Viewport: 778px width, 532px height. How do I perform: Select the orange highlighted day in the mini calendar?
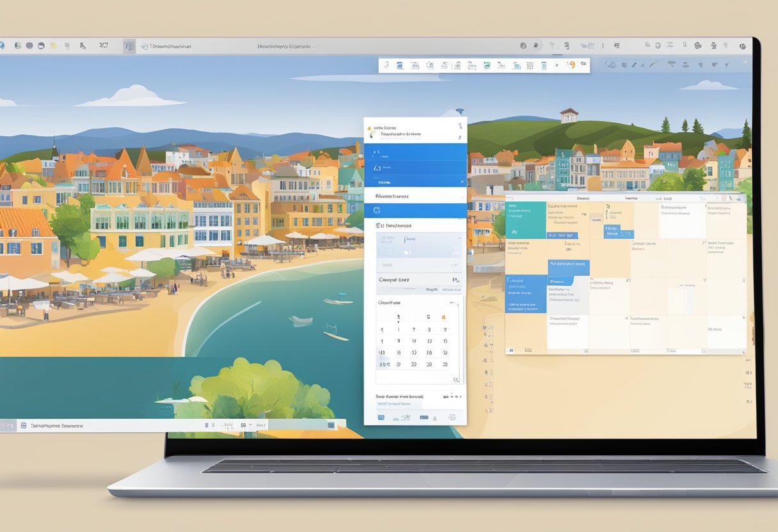[x=443, y=317]
